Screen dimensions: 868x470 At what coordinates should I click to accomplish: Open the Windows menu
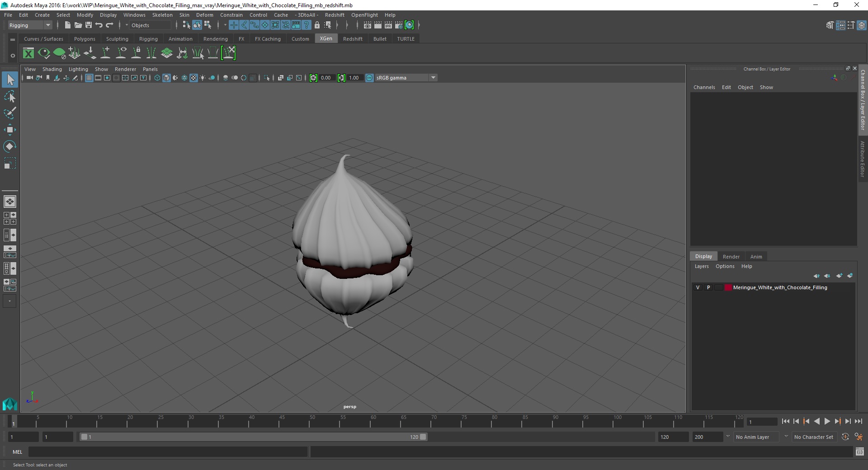134,15
